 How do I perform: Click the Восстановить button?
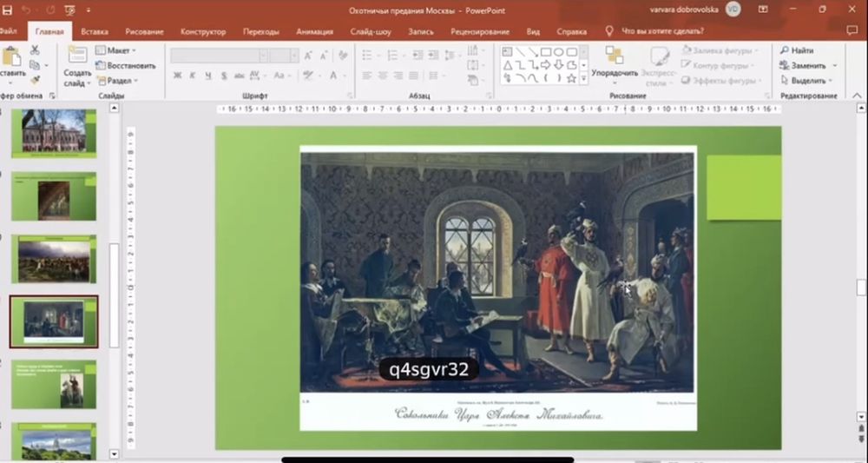coord(126,65)
